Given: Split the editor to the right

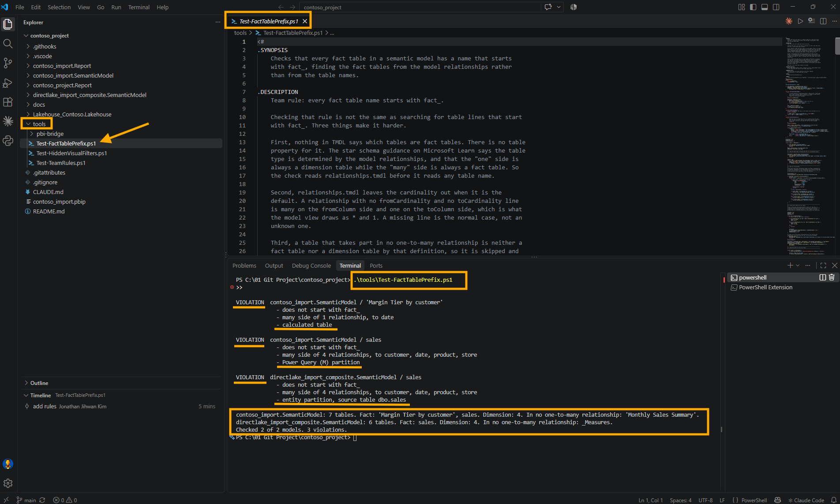Looking at the screenshot, I should (x=823, y=21).
